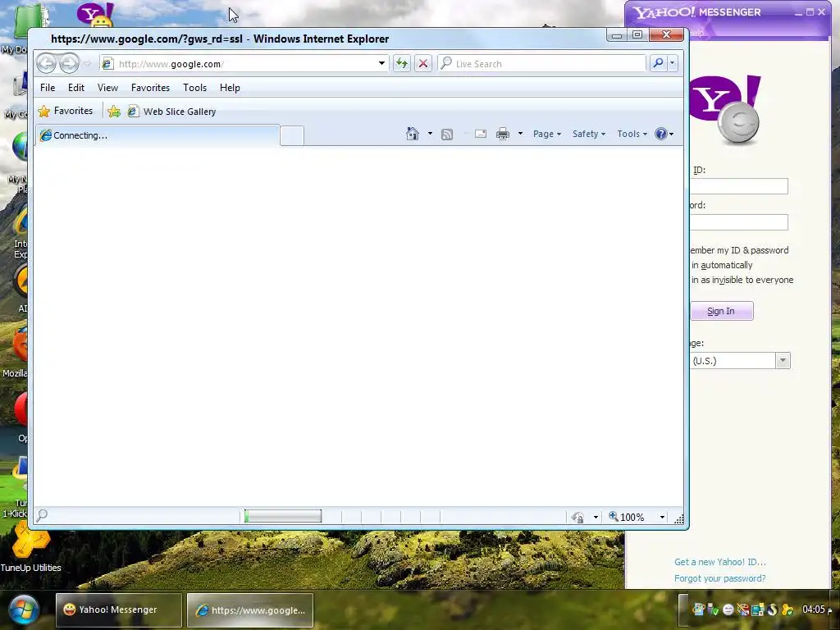Click Forgot your password link
Viewport: 840px width, 630px height.
tap(720, 578)
